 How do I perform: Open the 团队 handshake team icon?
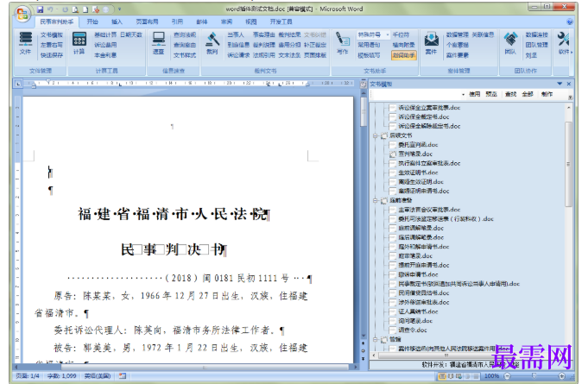point(510,43)
